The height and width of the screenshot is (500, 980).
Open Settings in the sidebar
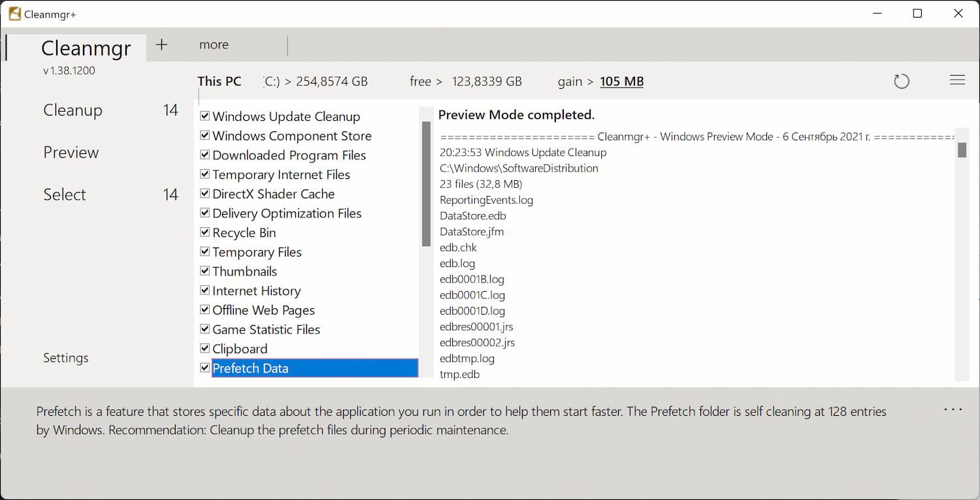click(66, 358)
